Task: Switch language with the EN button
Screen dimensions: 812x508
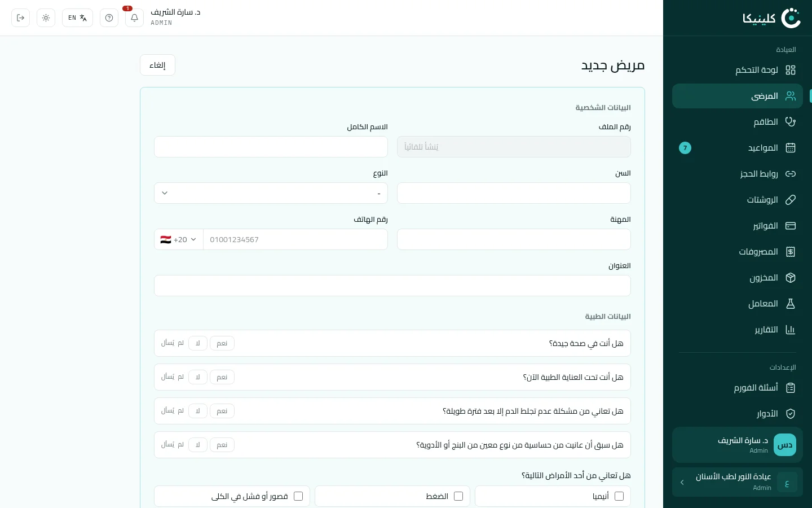Action: coord(77,18)
